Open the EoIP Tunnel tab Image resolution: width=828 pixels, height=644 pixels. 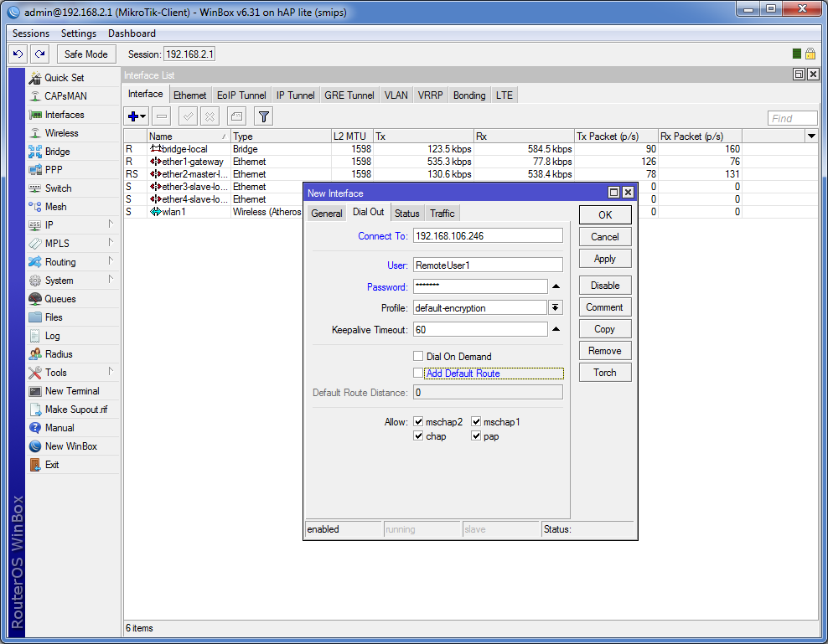pyautogui.click(x=241, y=95)
